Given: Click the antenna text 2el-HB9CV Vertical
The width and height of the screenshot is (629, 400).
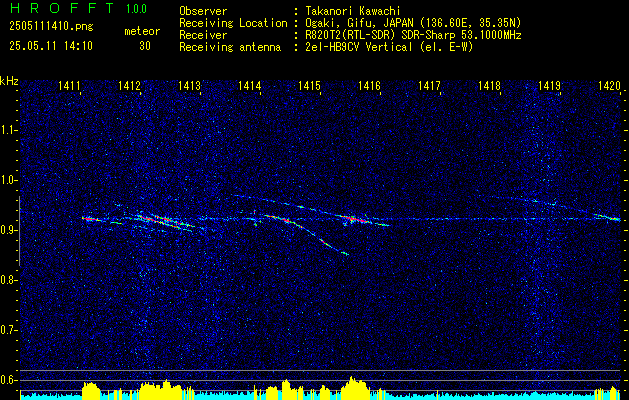Looking at the screenshot, I should tap(357, 47).
